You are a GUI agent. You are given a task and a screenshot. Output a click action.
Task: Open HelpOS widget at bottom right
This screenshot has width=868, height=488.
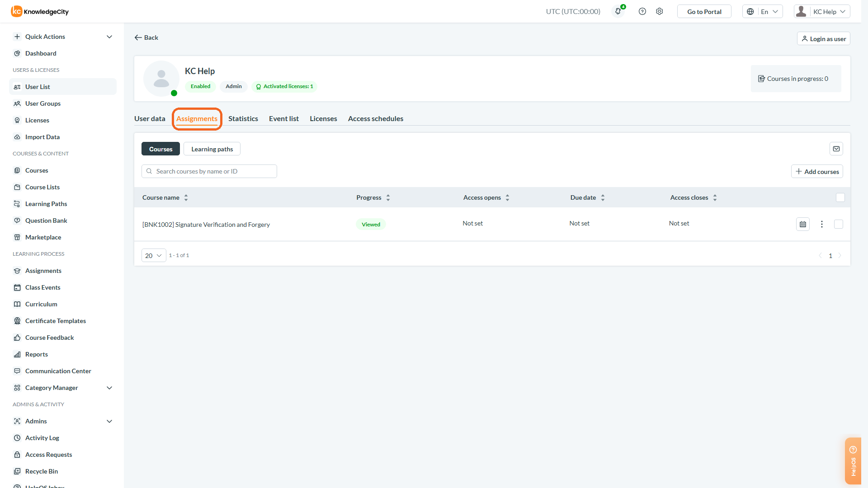click(x=853, y=461)
